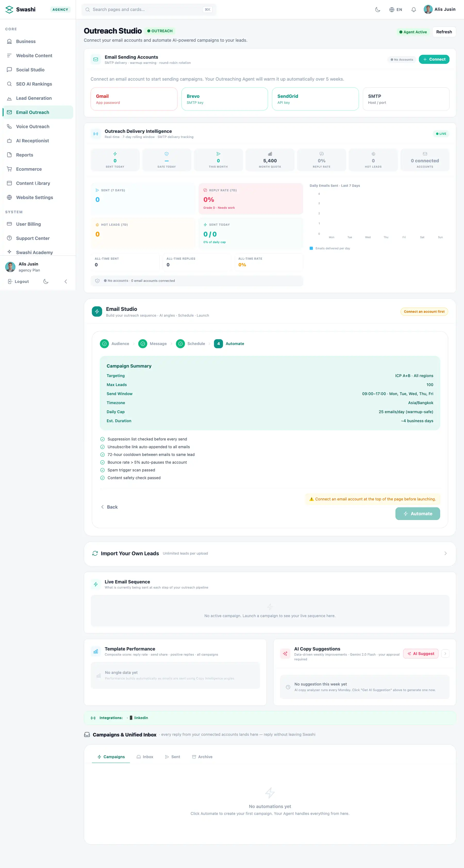Click the Agent Active status badge
This screenshot has width=464, height=868.
[x=413, y=32]
